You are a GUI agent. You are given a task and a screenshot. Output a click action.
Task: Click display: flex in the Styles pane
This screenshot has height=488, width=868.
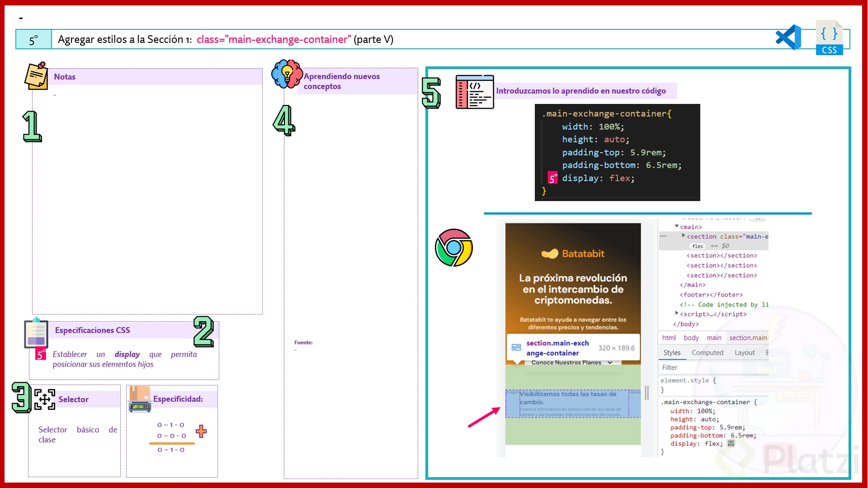pos(696,444)
